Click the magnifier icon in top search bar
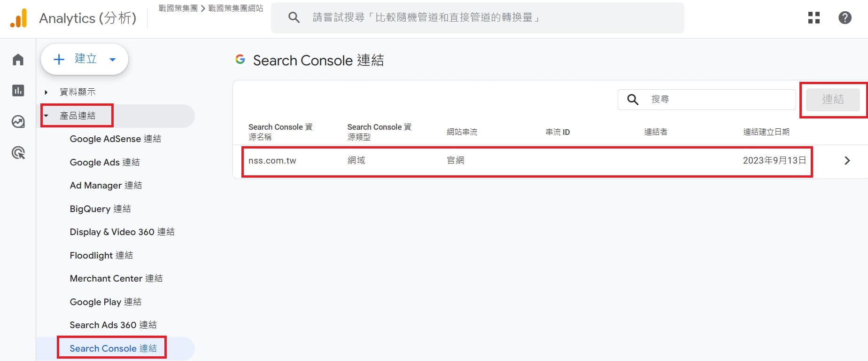The height and width of the screenshot is (361, 868). (294, 18)
